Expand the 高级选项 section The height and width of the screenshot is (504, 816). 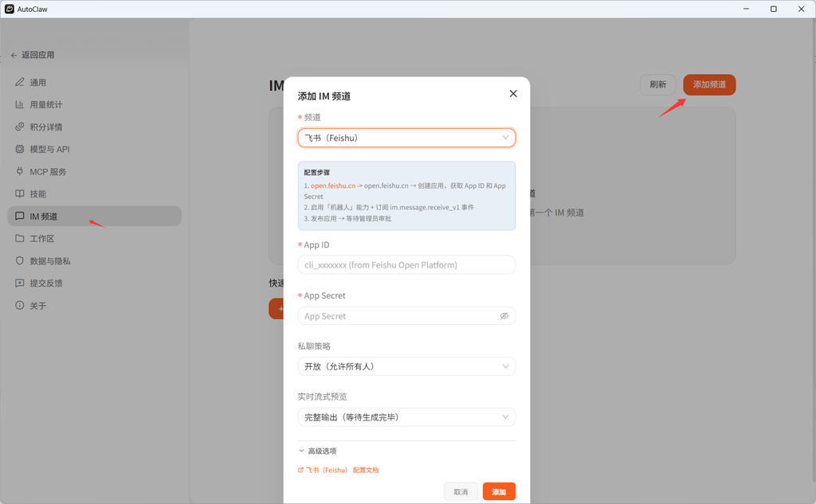317,451
